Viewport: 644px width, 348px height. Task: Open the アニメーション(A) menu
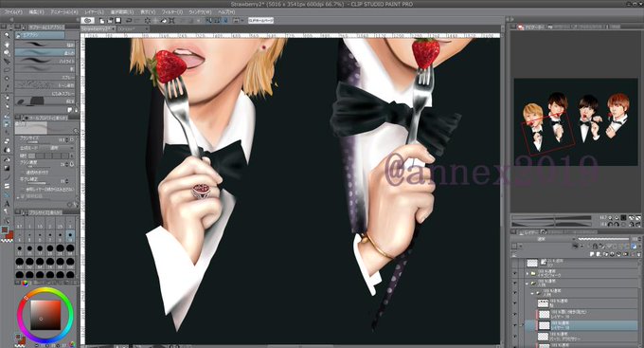tap(64, 12)
